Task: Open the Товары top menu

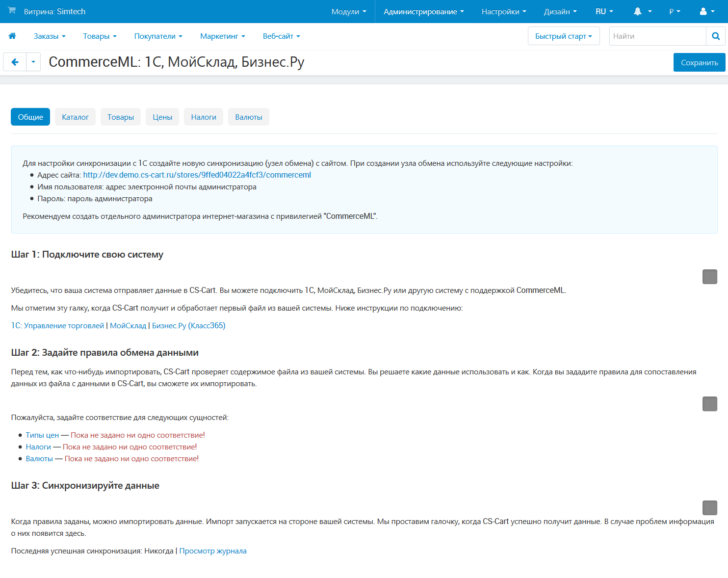Action: coord(100,36)
